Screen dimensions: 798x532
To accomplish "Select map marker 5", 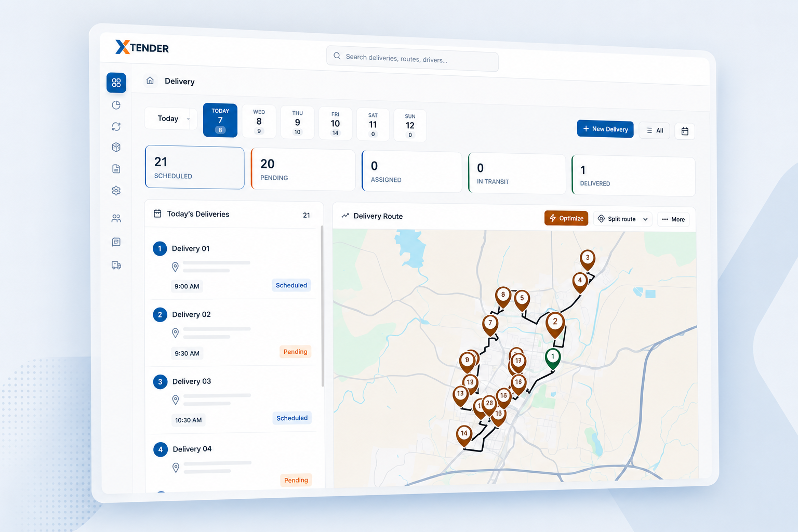I will tap(522, 300).
